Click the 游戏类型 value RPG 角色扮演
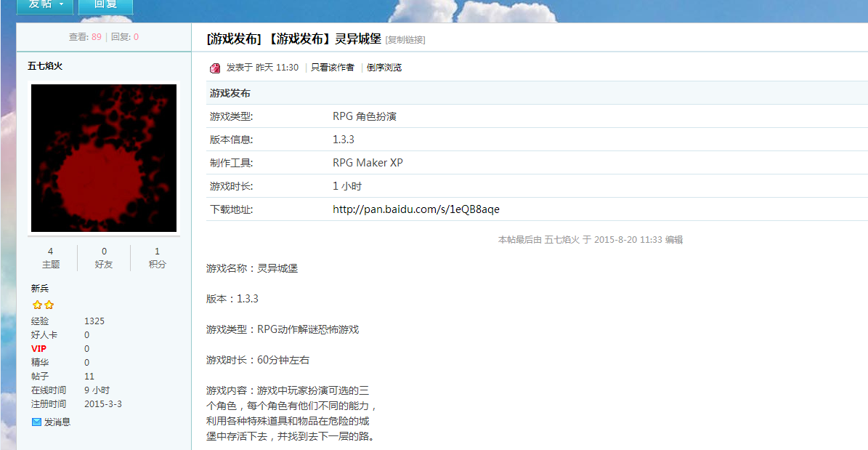 click(364, 116)
